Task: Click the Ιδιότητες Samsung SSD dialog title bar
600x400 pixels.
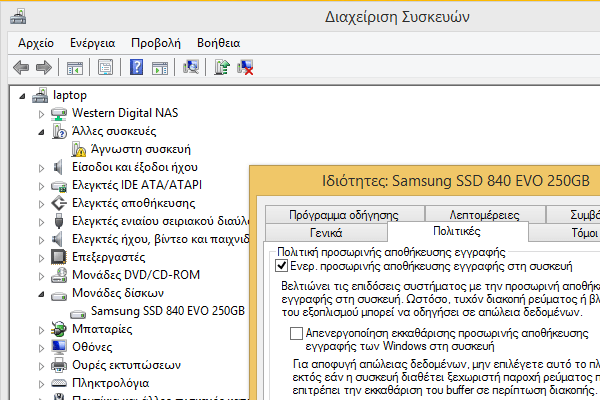Action: point(425,181)
